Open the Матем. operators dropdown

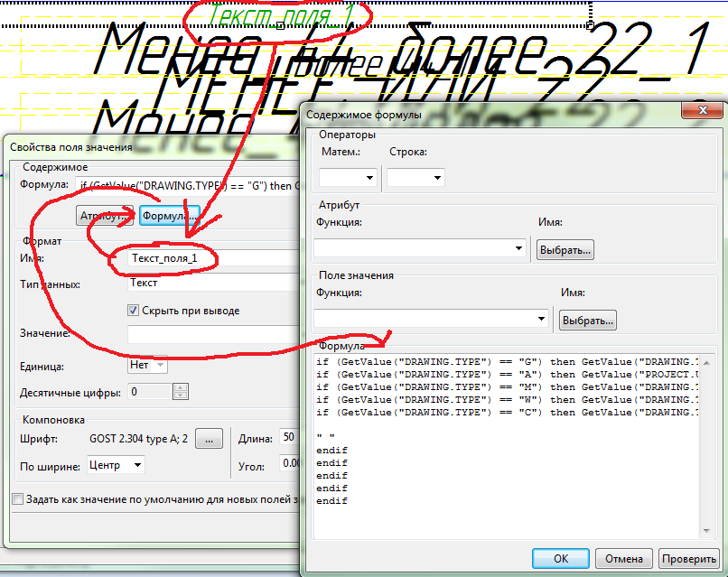pyautogui.click(x=347, y=177)
